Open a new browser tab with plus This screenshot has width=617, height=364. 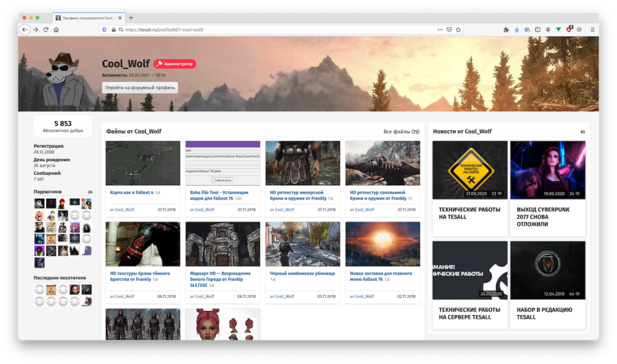pyautogui.click(x=131, y=18)
